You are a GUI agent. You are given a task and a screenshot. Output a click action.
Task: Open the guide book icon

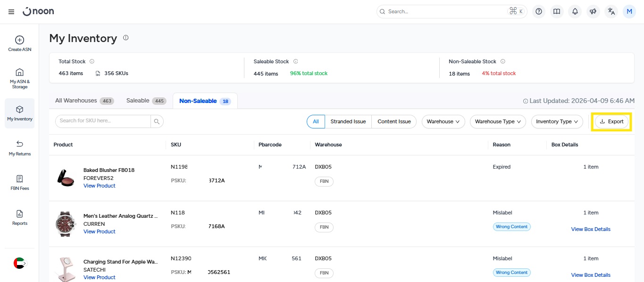coord(557,12)
